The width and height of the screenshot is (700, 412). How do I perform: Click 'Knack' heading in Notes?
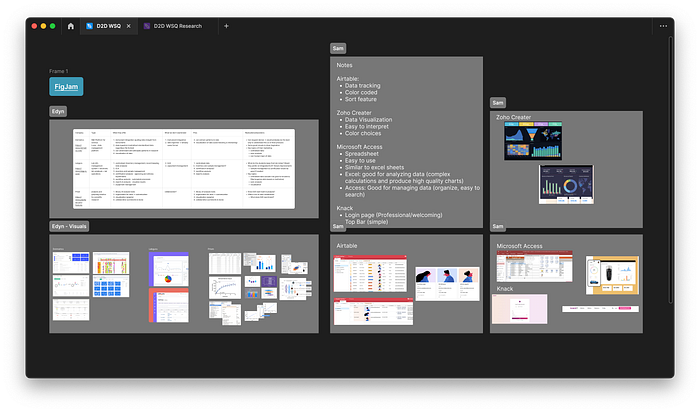[x=345, y=208]
